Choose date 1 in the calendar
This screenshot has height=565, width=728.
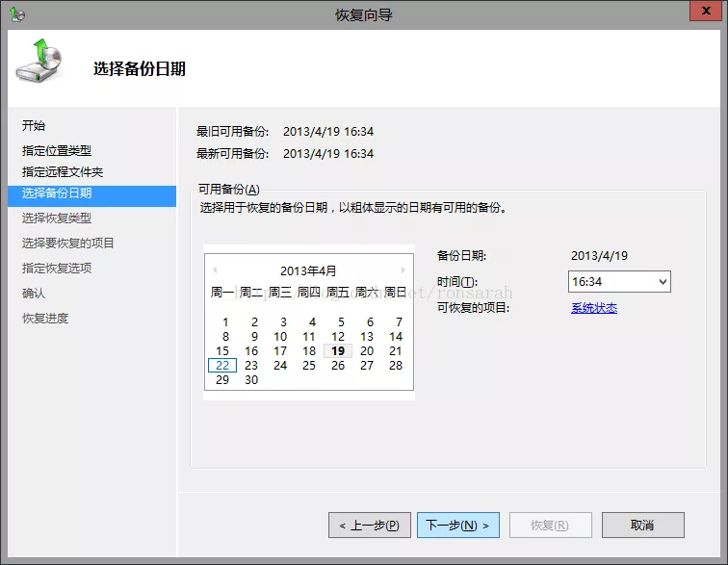click(x=225, y=322)
